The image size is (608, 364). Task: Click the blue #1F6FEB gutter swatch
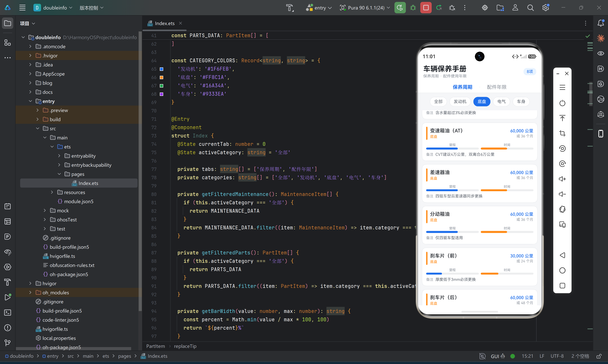tap(161, 69)
